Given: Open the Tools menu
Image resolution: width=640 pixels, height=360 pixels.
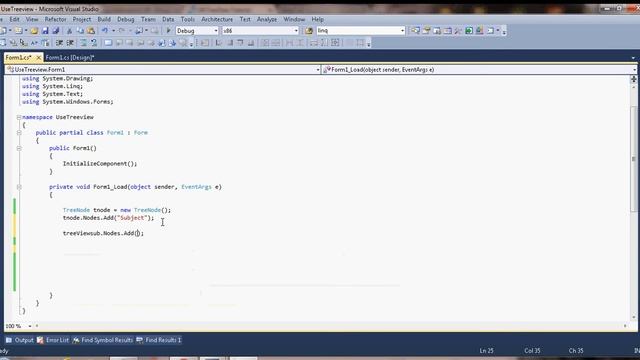Looking at the screenshot, I should coord(187,19).
